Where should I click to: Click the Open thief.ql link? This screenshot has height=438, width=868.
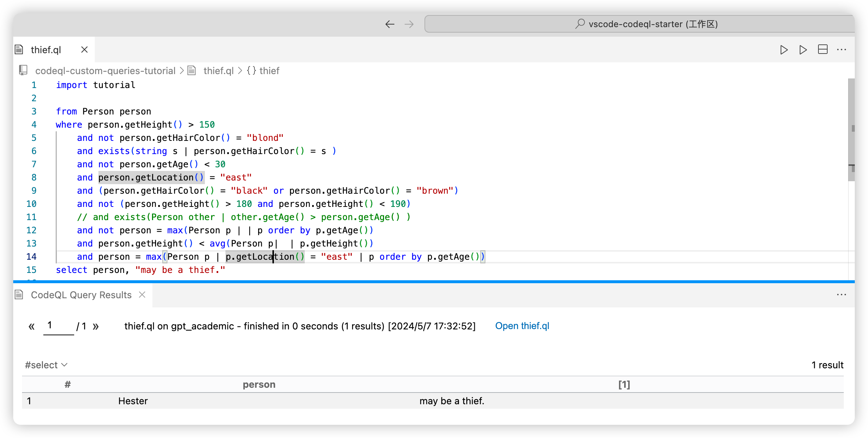(522, 326)
